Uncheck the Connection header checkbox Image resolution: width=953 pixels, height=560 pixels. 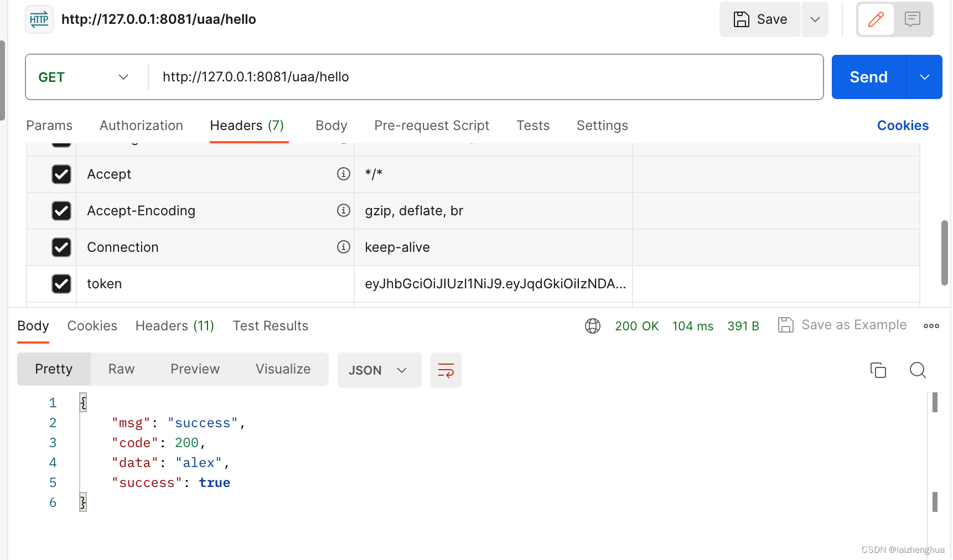(x=61, y=247)
